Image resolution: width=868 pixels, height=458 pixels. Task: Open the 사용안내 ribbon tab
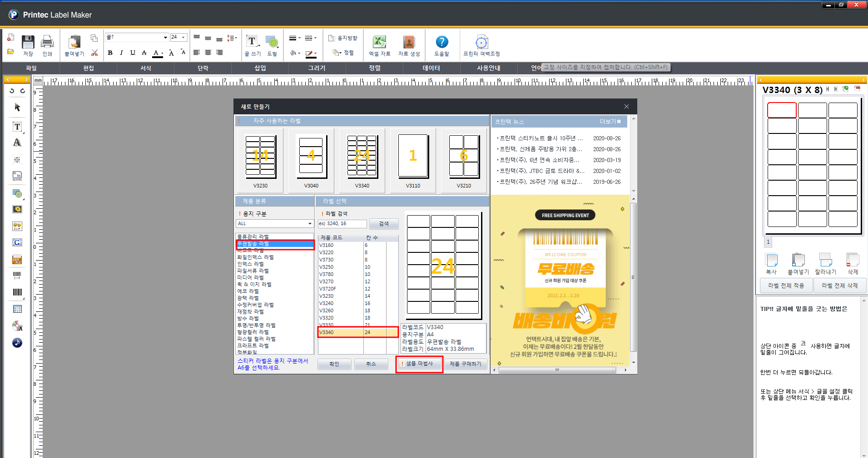489,68
